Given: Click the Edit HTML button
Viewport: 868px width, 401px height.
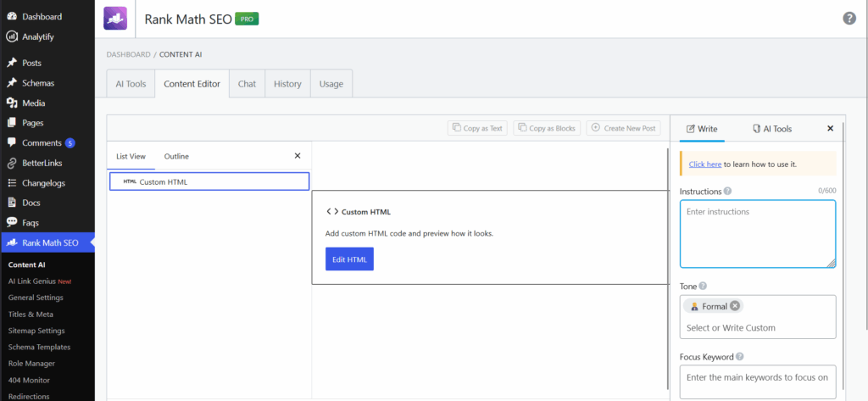Looking at the screenshot, I should point(349,259).
